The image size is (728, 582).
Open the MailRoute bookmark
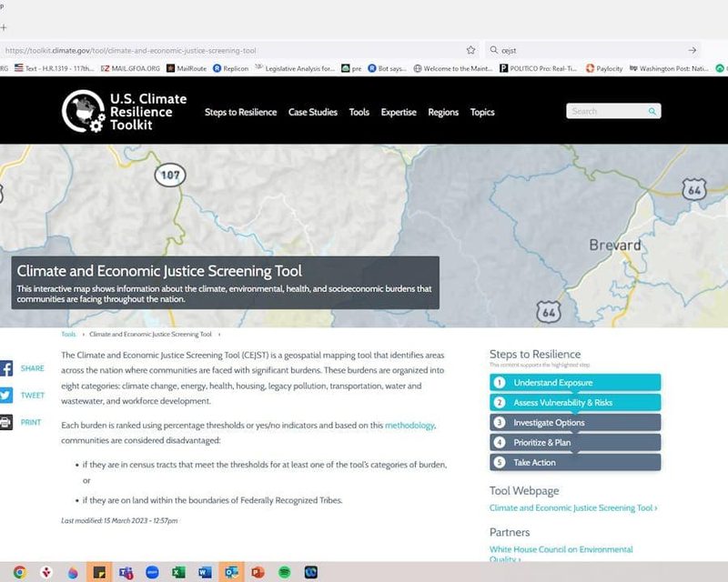pyautogui.click(x=187, y=68)
